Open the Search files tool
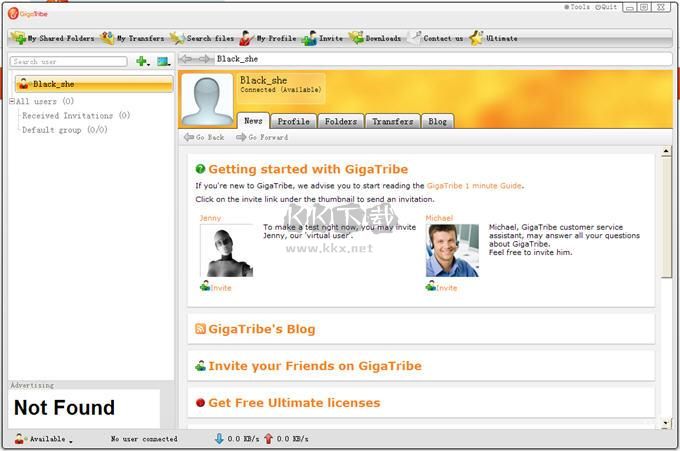The height and width of the screenshot is (451, 680). [202, 38]
